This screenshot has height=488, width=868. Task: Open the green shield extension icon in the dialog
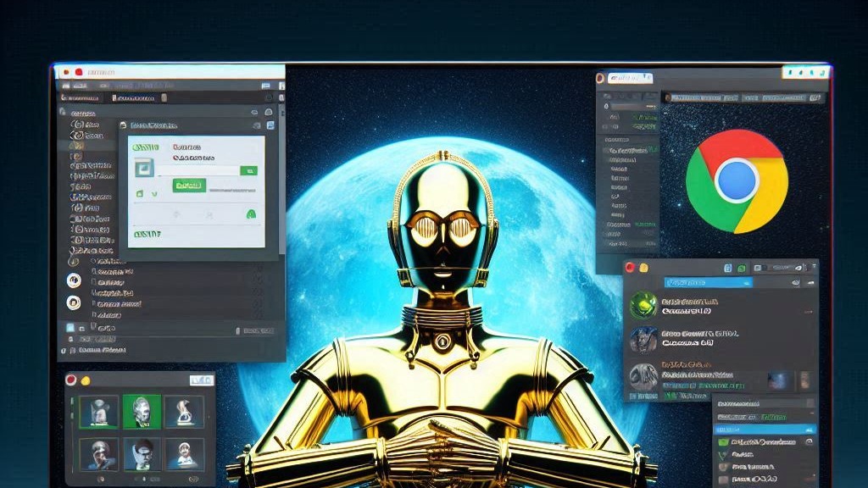tap(251, 213)
